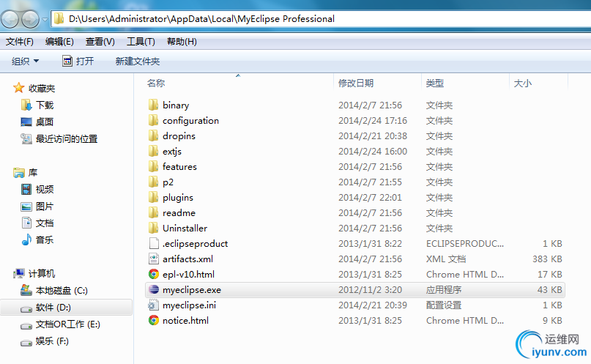Select the binary folder icon

pyautogui.click(x=153, y=105)
